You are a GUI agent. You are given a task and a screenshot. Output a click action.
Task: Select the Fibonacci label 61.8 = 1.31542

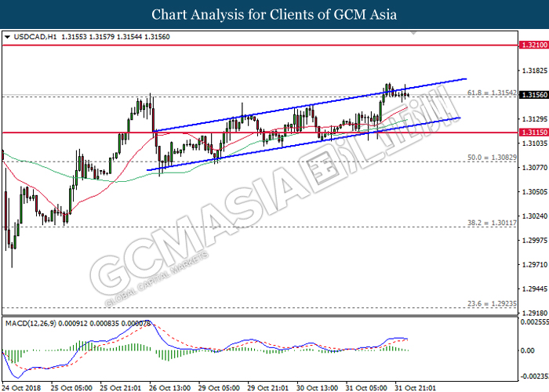pos(492,93)
